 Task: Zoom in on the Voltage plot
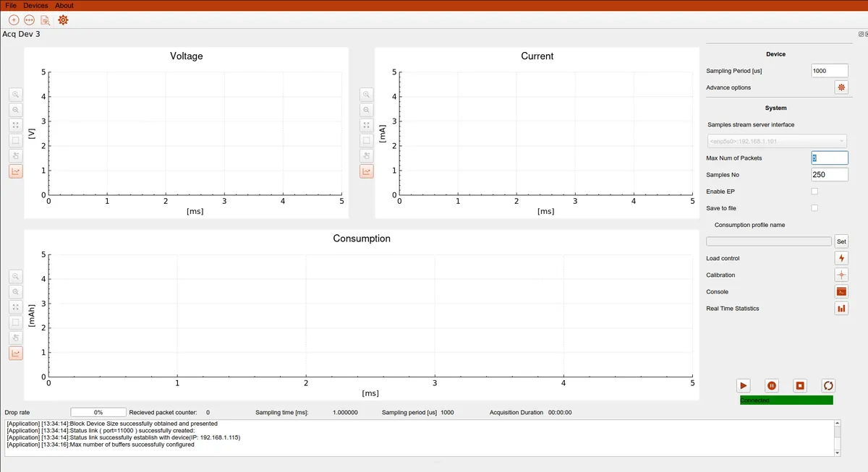[x=16, y=94]
